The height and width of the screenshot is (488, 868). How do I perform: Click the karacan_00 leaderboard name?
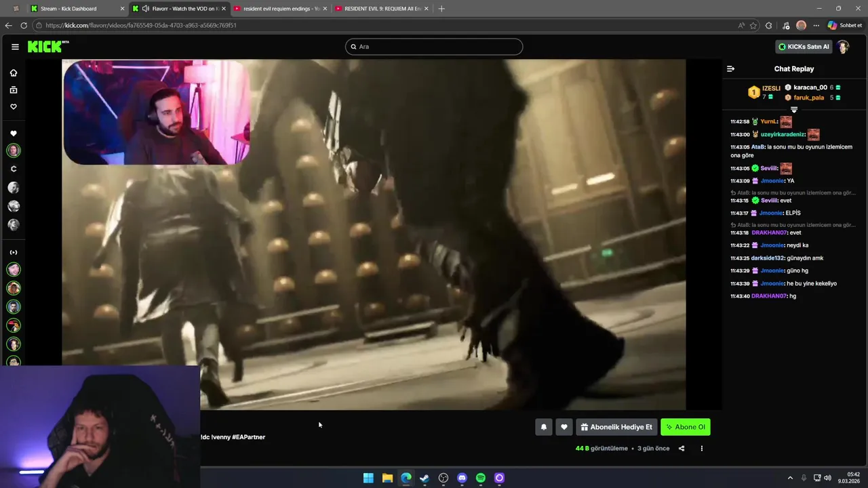point(810,87)
